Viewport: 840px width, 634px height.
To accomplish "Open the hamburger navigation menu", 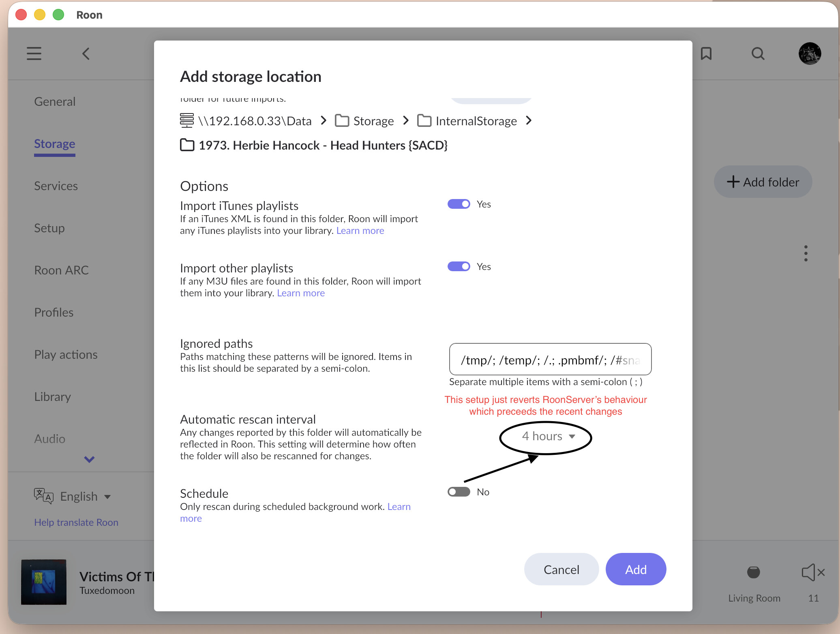I will (34, 54).
